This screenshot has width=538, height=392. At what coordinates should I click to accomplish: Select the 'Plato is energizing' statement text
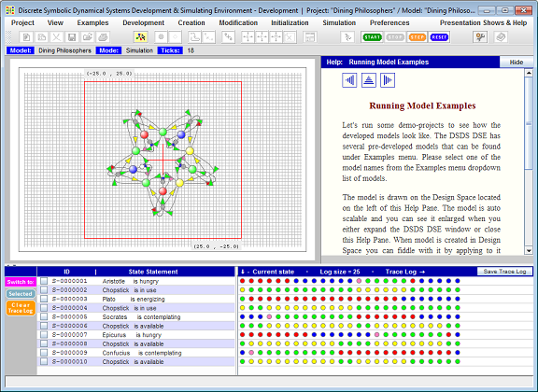[134, 299]
